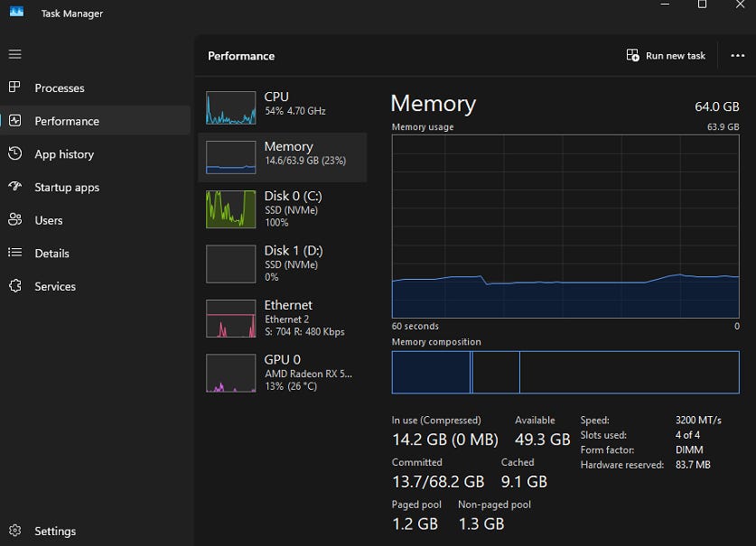Click the Users people icon
Image resolution: width=756 pixels, height=546 pixels.
[15, 219]
